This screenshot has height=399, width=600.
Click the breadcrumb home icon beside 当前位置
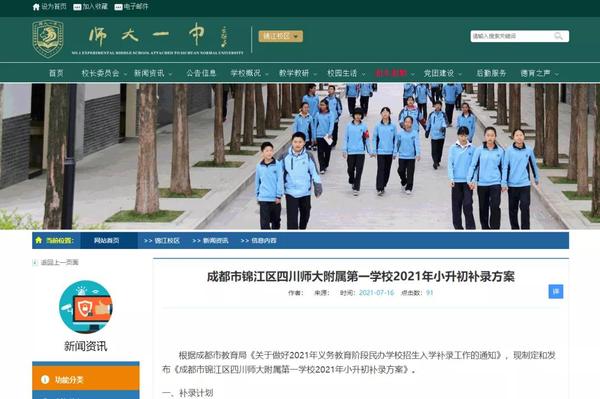click(38, 240)
